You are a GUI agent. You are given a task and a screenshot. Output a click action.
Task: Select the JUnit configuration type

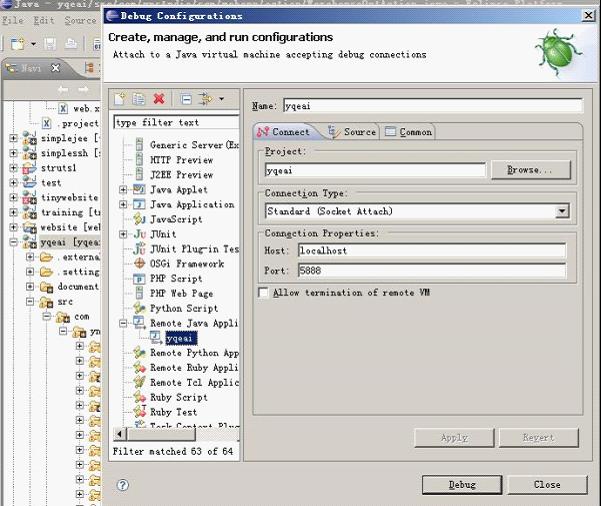(x=164, y=233)
